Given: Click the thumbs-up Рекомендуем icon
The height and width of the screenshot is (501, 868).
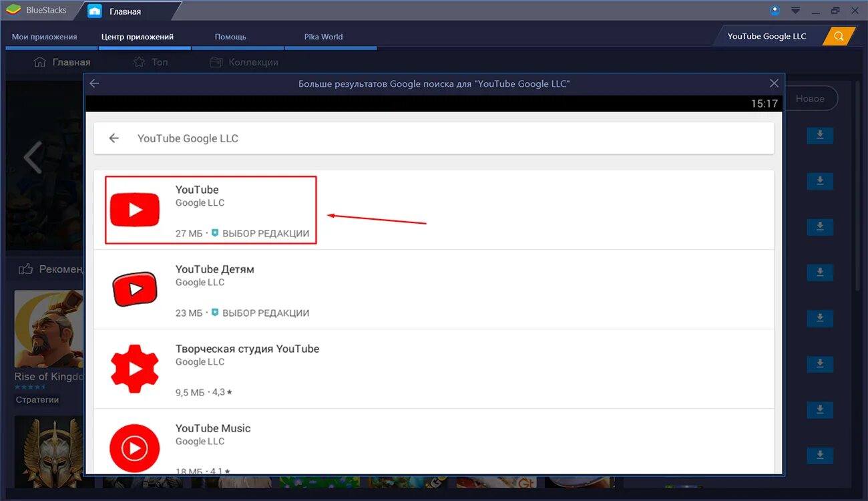Looking at the screenshot, I should point(26,269).
